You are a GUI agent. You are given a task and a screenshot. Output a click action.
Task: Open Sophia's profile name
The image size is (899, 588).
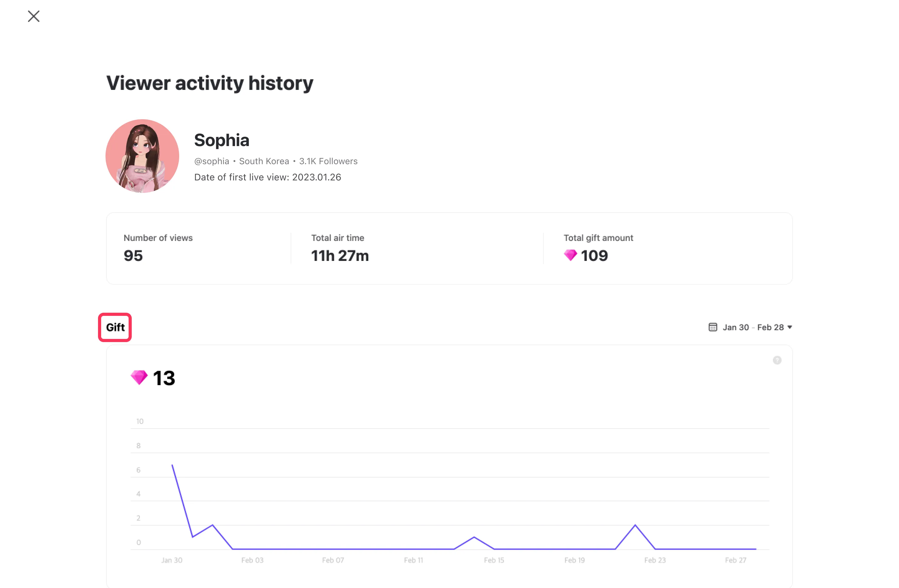pos(222,140)
